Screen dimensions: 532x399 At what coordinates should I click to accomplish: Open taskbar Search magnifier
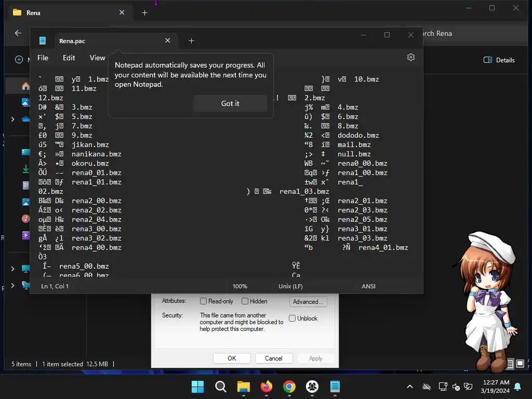[220, 387]
